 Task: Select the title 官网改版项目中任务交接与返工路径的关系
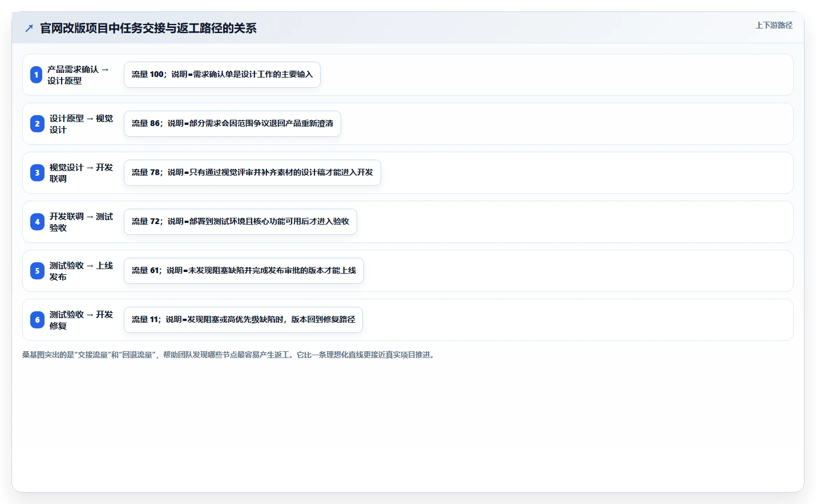[148, 28]
